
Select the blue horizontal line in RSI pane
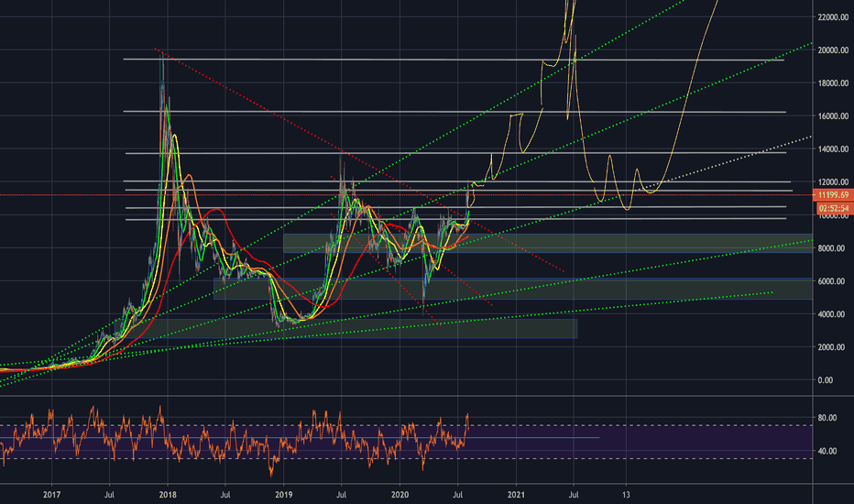(300, 437)
